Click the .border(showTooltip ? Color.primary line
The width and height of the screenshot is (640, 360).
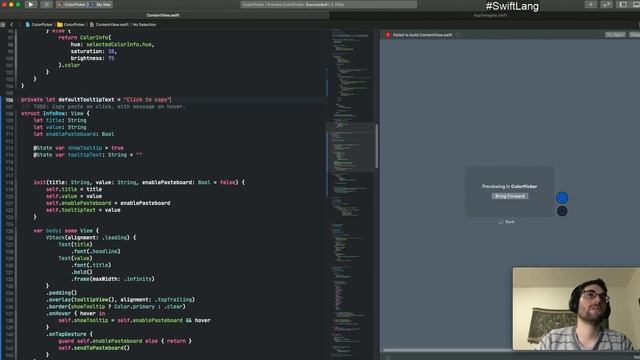tap(116, 307)
